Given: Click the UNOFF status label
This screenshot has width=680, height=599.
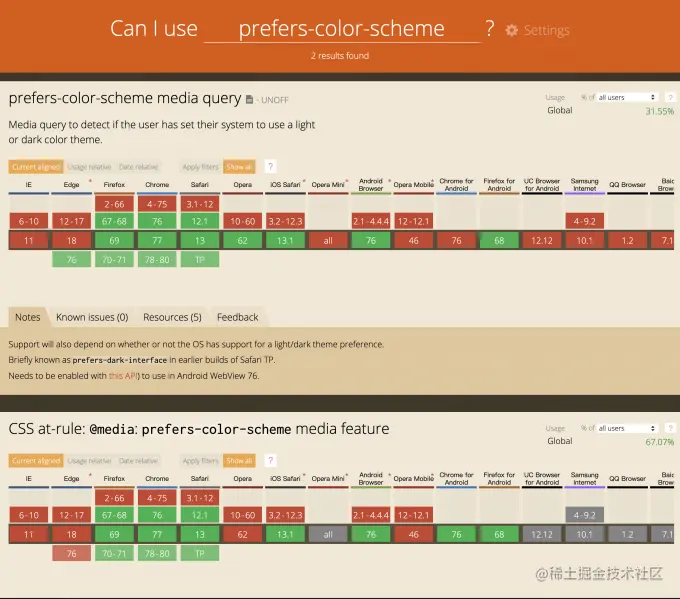Looking at the screenshot, I should pyautogui.click(x=275, y=100).
